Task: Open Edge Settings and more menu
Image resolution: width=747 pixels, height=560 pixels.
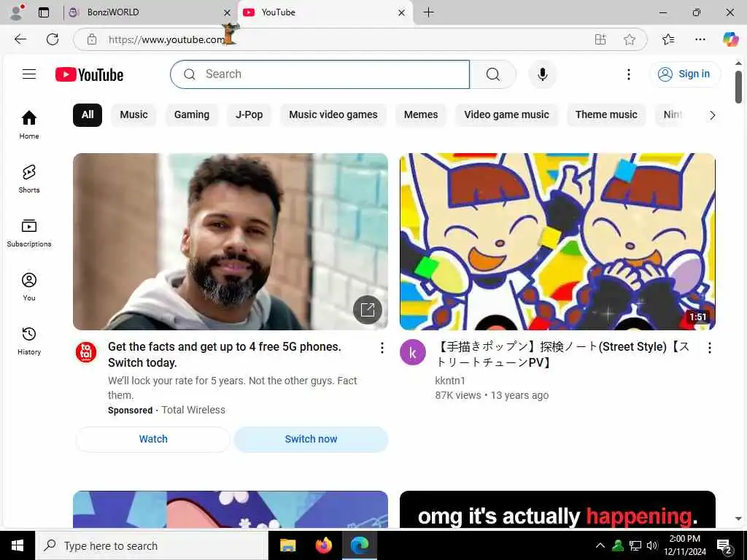Action: [700, 39]
